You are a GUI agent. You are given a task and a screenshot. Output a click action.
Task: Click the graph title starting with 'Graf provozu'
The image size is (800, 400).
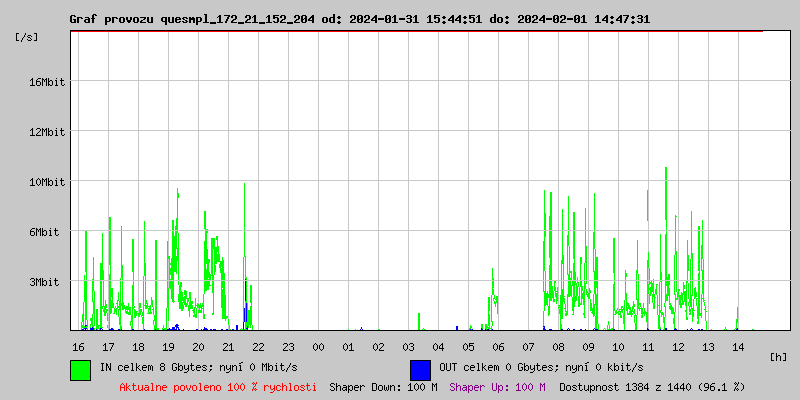coord(359,19)
